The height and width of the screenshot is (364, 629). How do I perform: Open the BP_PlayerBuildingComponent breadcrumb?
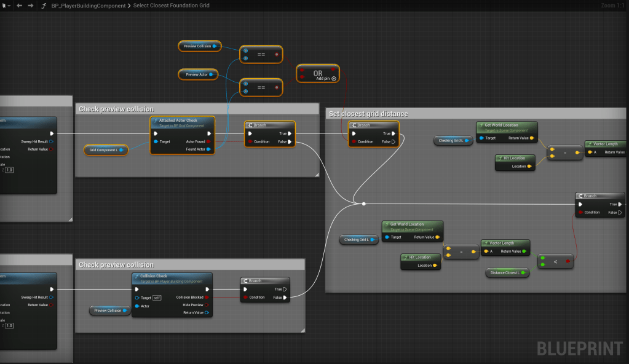coord(90,6)
